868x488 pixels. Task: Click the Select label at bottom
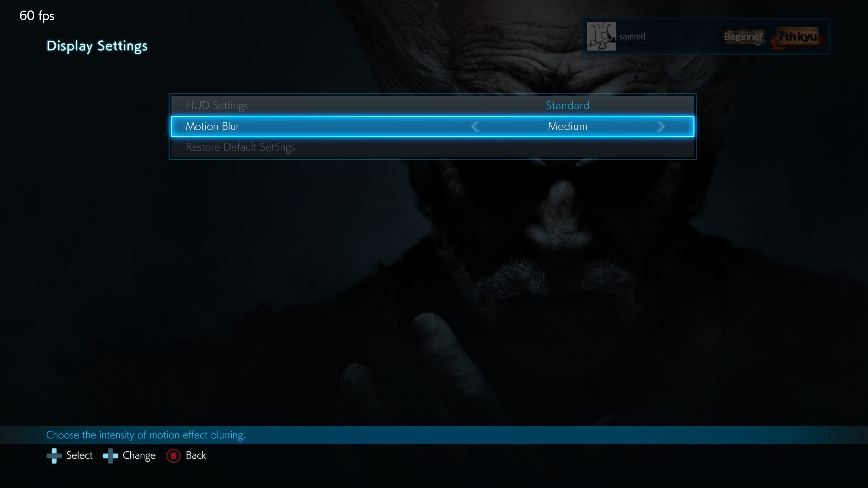(x=79, y=455)
